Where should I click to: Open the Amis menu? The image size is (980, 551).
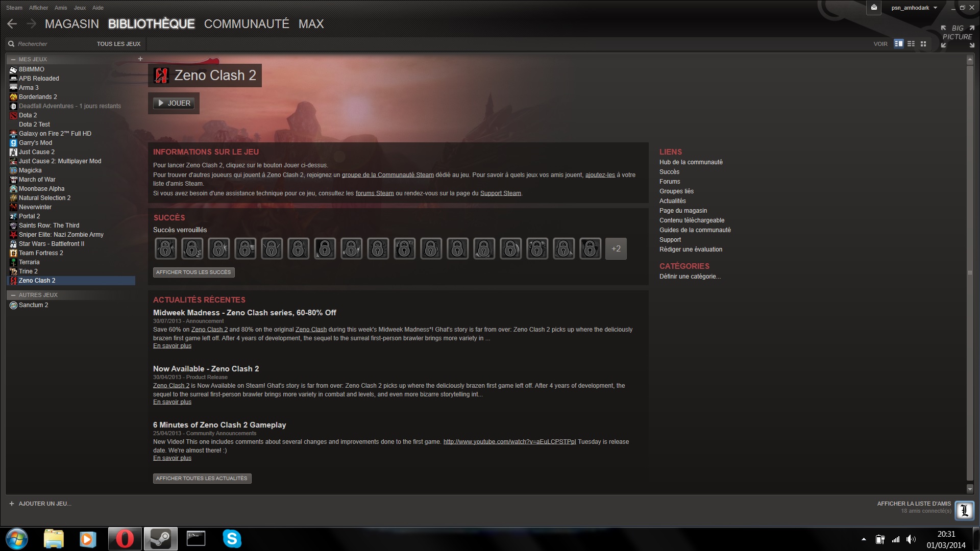(61, 8)
